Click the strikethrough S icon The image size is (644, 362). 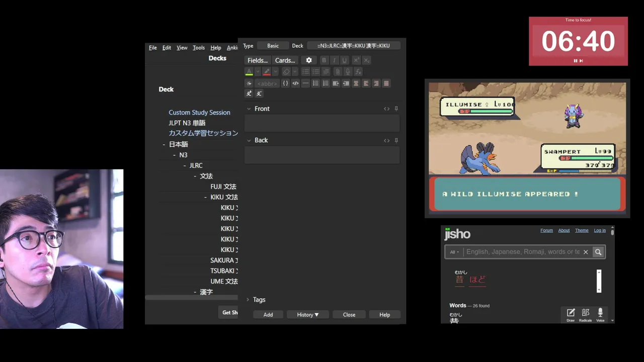pyautogui.click(x=249, y=83)
